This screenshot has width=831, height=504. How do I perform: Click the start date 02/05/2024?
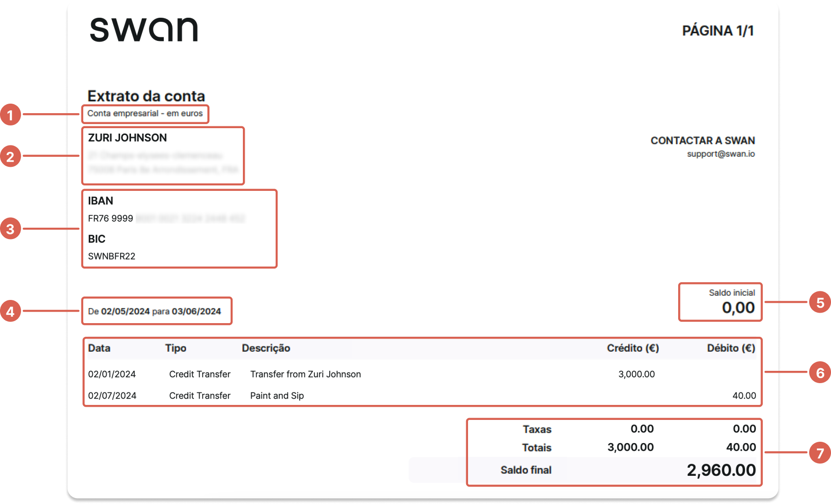pos(126,311)
